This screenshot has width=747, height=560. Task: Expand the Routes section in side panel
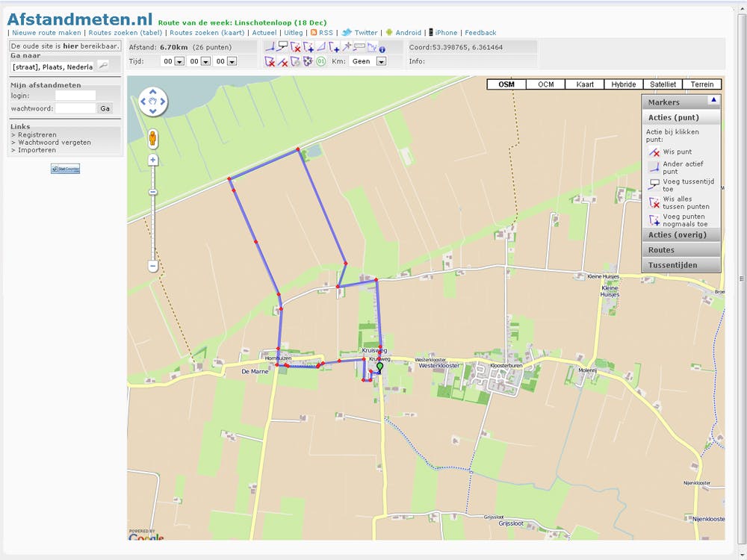click(x=681, y=250)
